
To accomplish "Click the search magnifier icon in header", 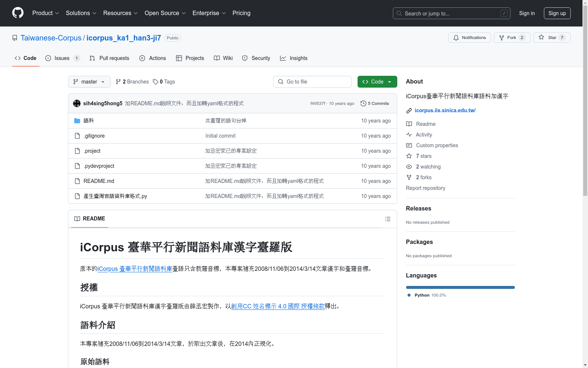I will click(x=399, y=13).
